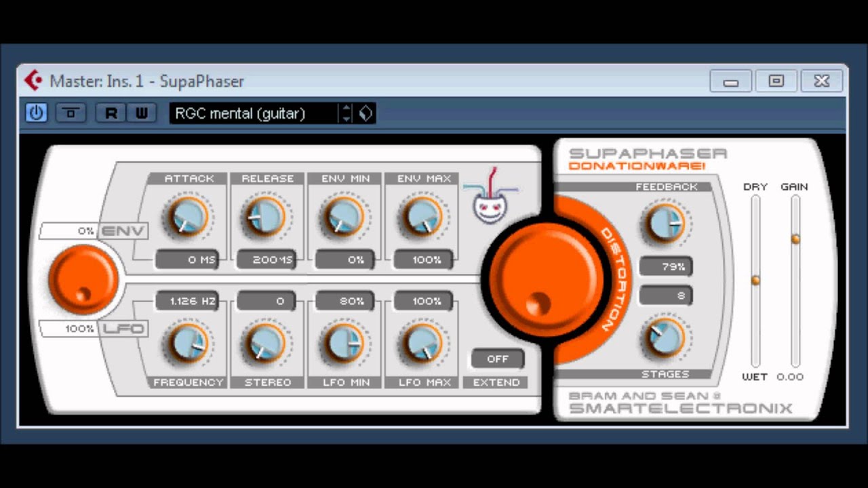This screenshot has height=488, width=868.
Task: Click the Gain 0.00 readout
Action: tap(790, 377)
